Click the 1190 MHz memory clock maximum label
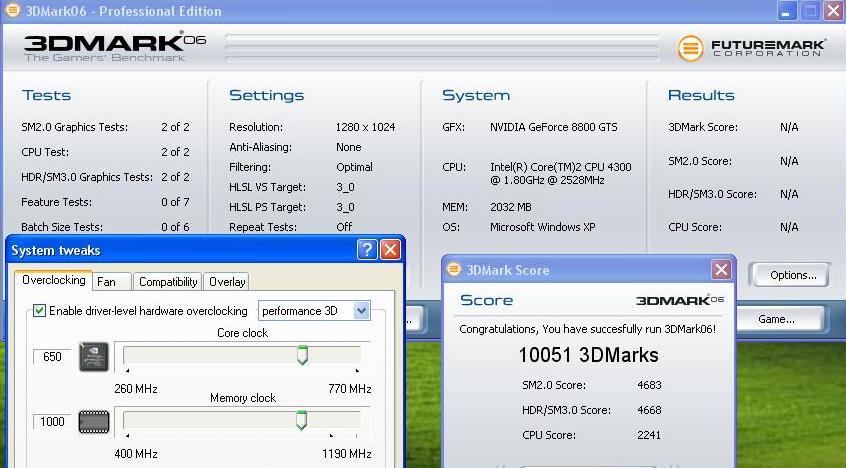 (346, 454)
